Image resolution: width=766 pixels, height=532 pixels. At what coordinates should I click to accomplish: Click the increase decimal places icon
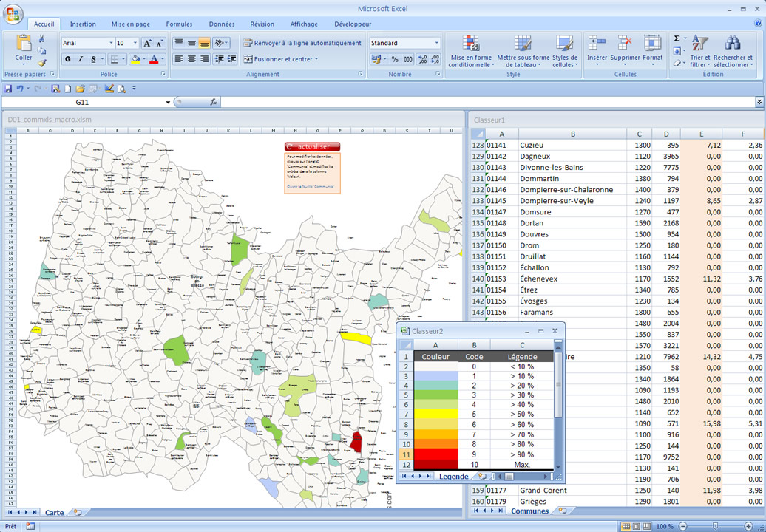[423, 59]
